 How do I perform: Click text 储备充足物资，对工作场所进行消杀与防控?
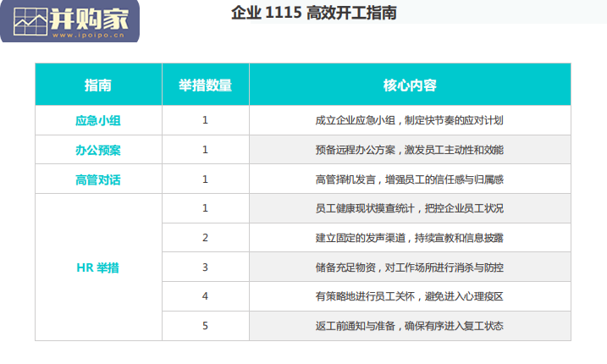(x=410, y=267)
